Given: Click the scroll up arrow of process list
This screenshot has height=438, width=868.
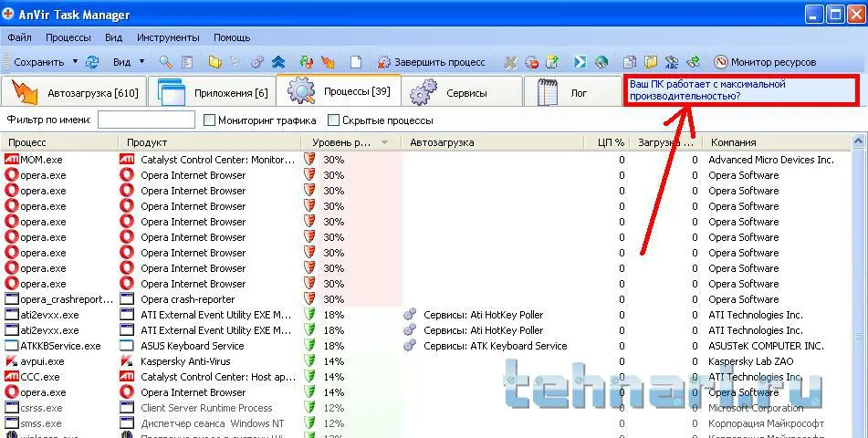Looking at the screenshot, I should 859,141.
